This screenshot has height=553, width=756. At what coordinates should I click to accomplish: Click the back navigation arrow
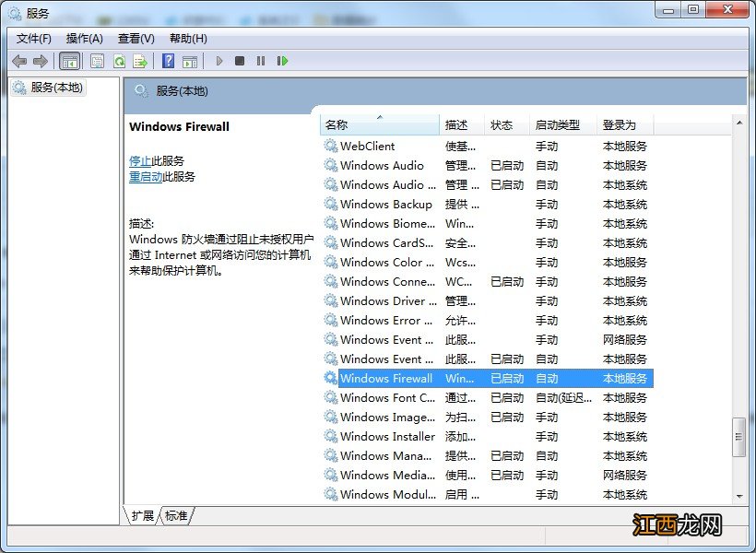tap(19, 61)
